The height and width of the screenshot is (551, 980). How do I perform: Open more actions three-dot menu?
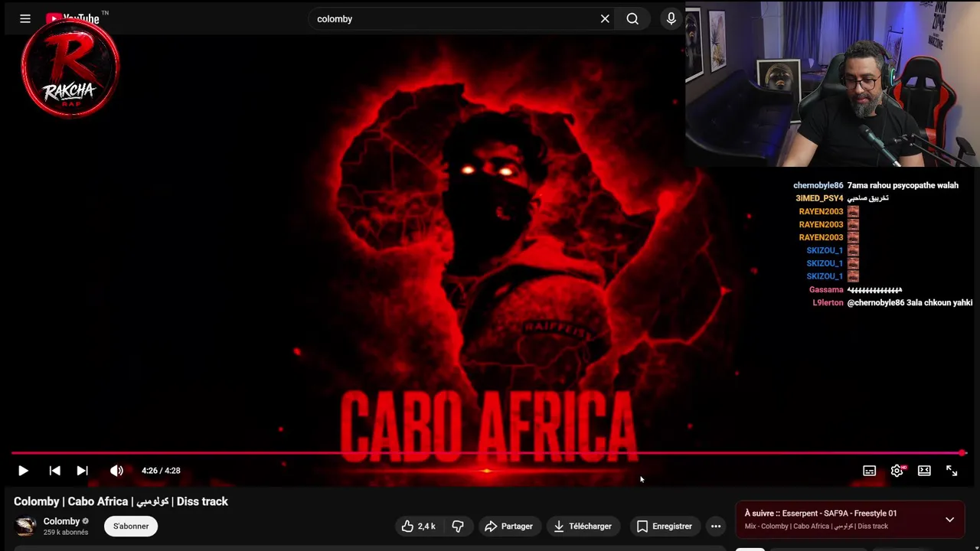(716, 526)
